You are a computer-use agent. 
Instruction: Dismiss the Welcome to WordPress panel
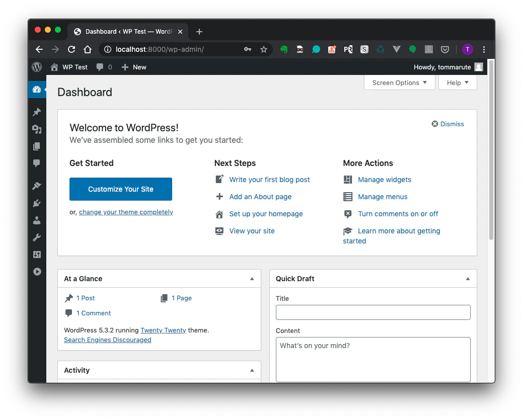pos(447,124)
